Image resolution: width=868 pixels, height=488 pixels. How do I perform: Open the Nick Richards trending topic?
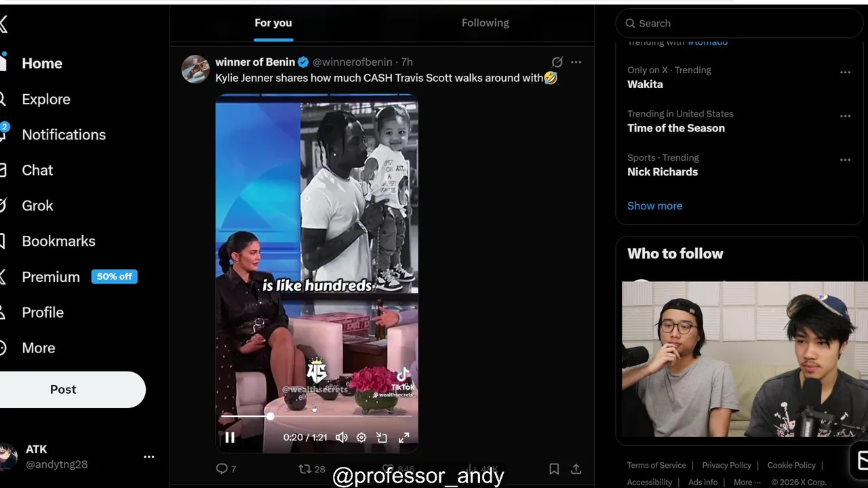coord(663,171)
